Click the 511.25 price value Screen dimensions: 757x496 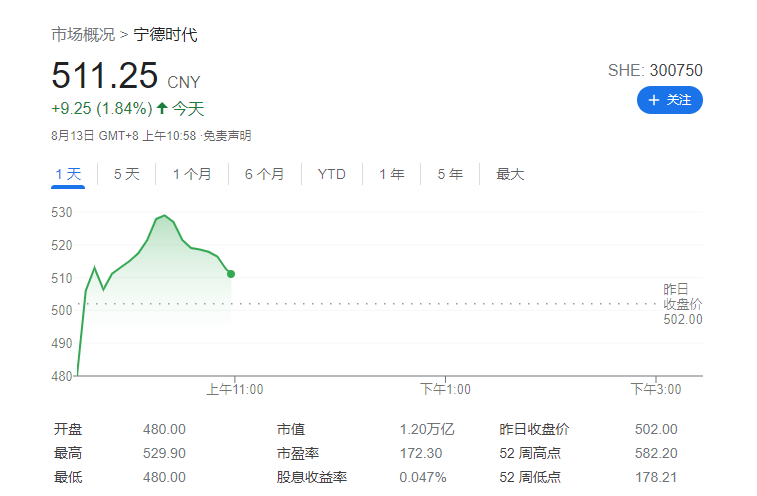pos(105,75)
